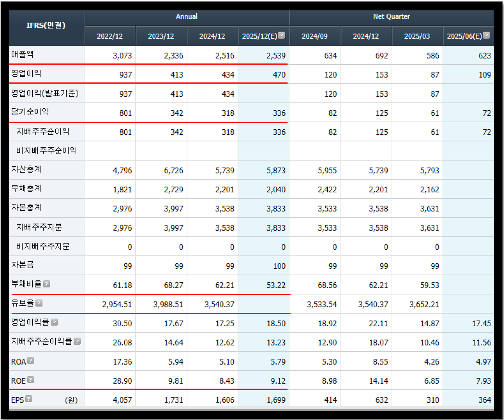Click the 2025/03 quarter column header
Image resolution: width=504 pixels, height=420 pixels.
417,36
